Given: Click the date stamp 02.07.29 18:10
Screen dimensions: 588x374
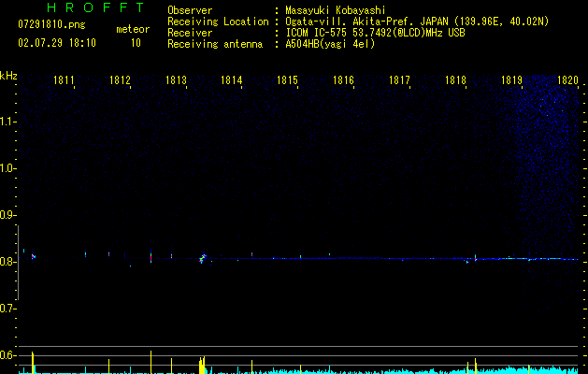Looking at the screenshot, I should click(57, 43).
